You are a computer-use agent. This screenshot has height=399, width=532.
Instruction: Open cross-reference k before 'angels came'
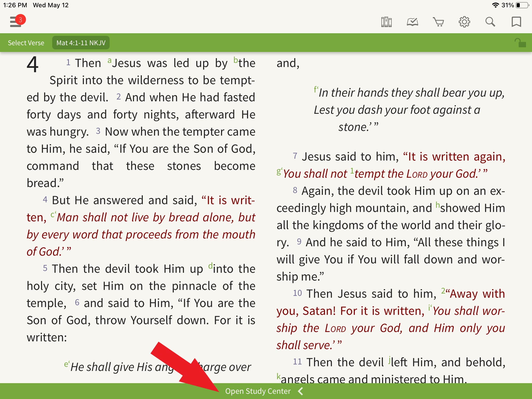(278, 376)
